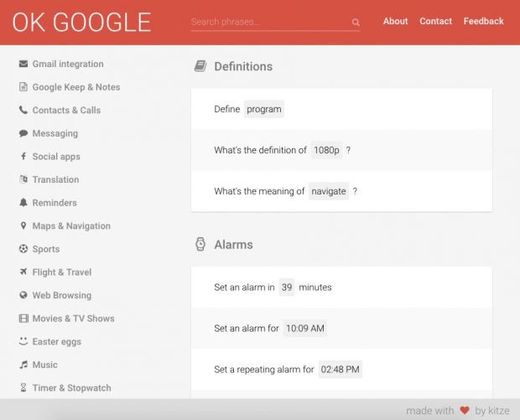The height and width of the screenshot is (420, 520).
Task: Open the Feedback link in header
Action: [x=483, y=22]
